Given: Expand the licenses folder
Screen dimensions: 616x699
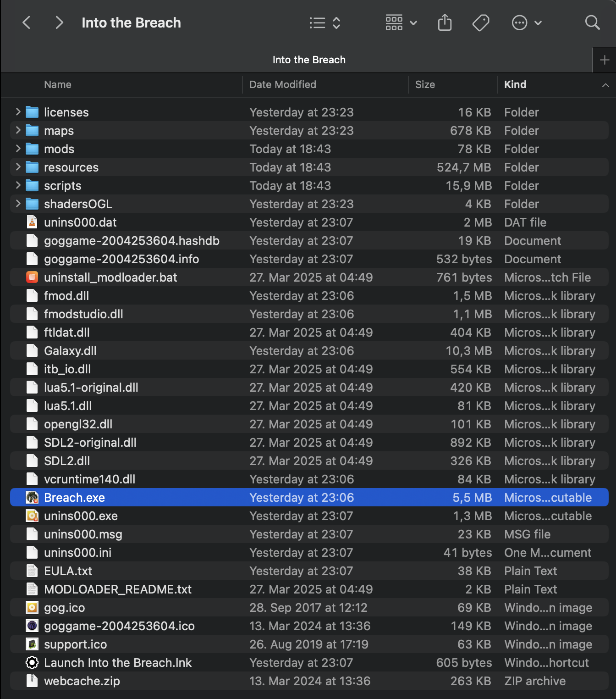Looking at the screenshot, I should pos(18,112).
